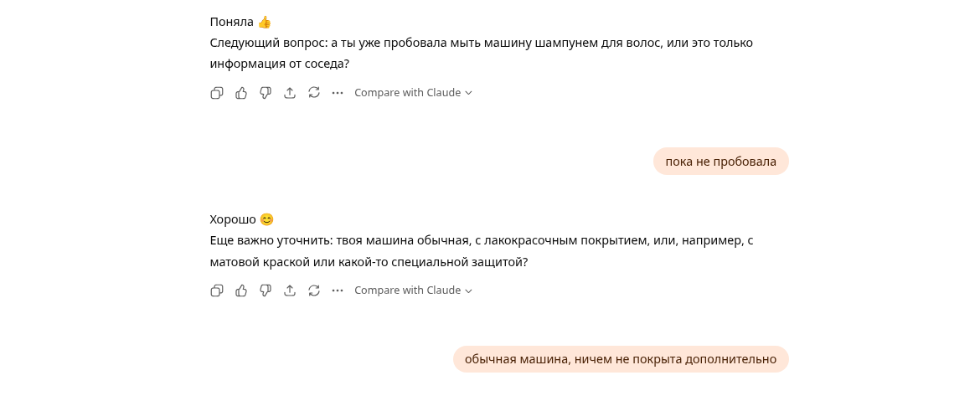
Task: Dislike the paint coating question response
Action: pos(266,290)
